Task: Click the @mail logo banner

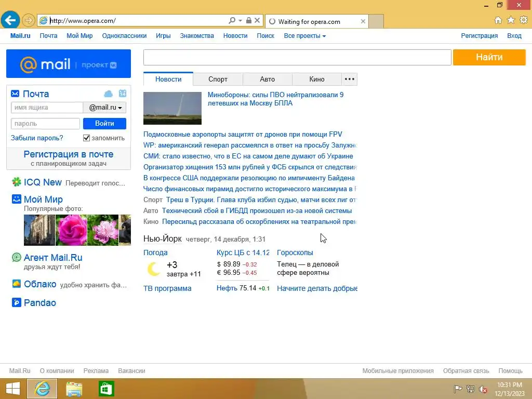Action: click(69, 64)
